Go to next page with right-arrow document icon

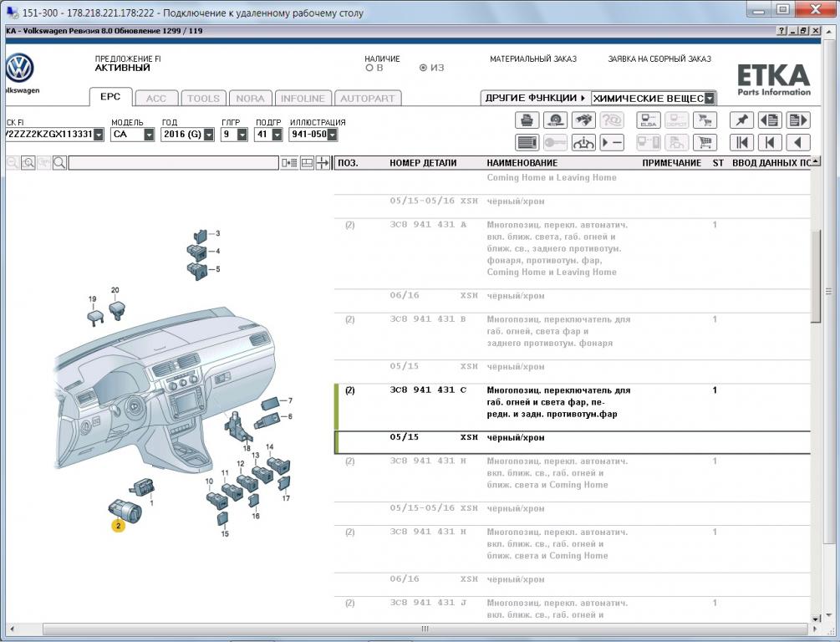coord(798,120)
